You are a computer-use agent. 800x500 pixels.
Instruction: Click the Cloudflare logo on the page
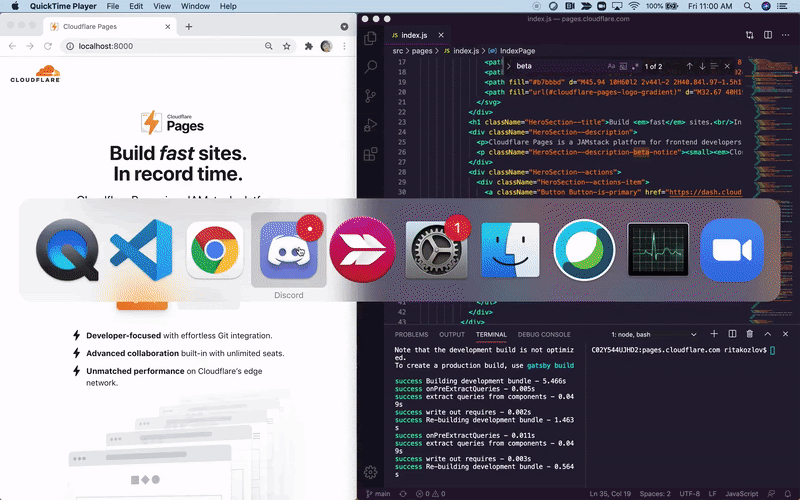[x=35, y=73]
